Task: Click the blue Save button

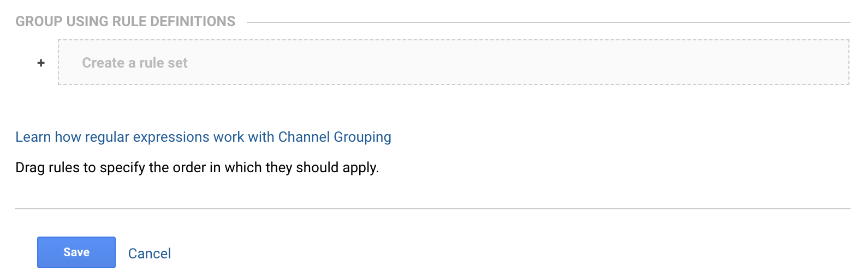Action: click(76, 252)
